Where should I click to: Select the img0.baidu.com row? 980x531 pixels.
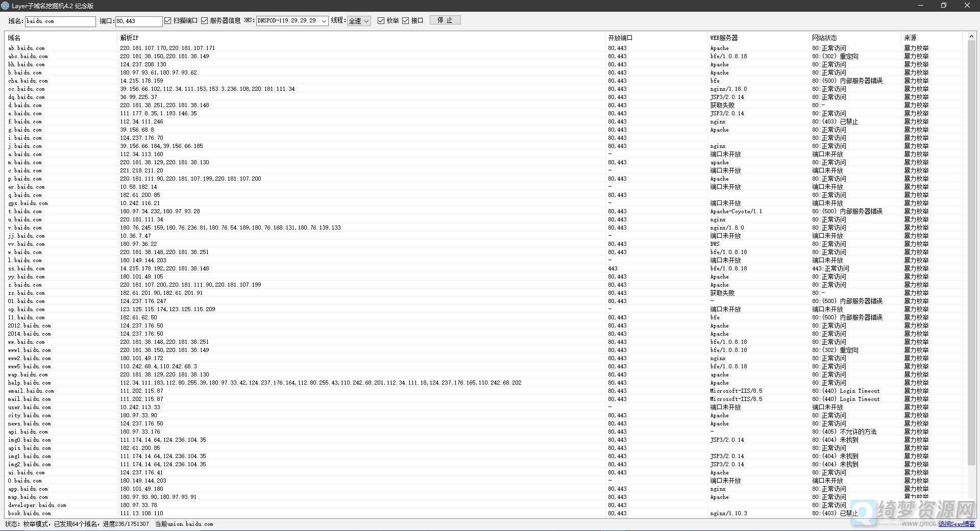(x=485, y=440)
